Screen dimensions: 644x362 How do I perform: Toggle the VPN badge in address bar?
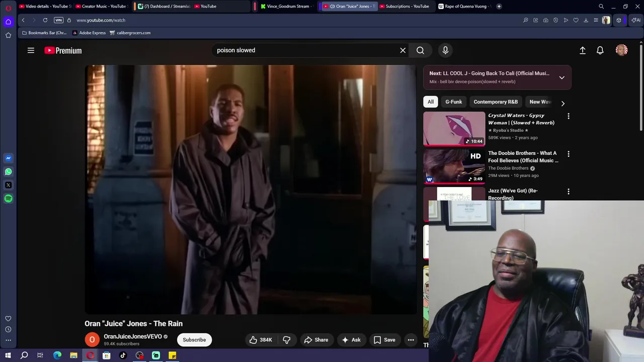(58, 20)
